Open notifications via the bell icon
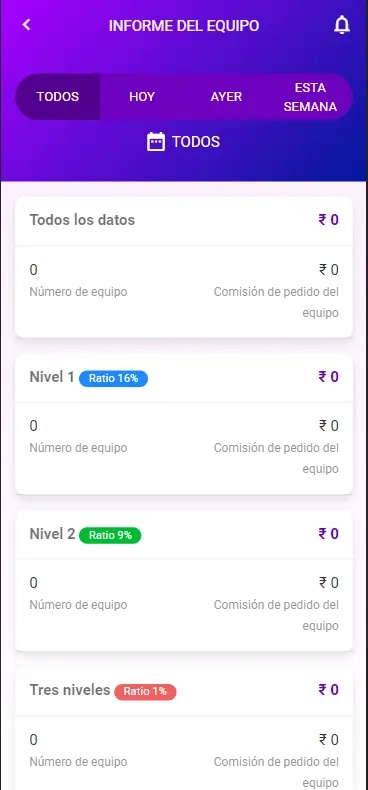This screenshot has width=368, height=790. [342, 25]
